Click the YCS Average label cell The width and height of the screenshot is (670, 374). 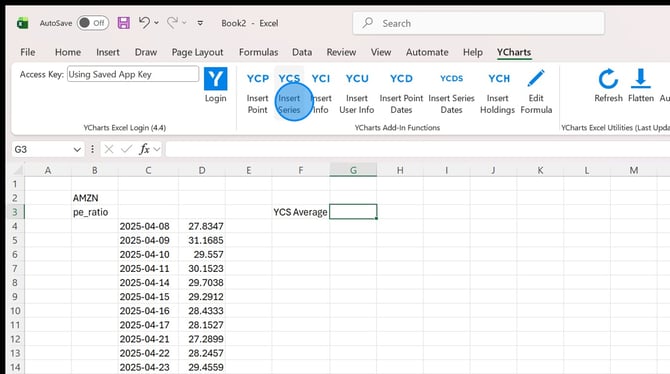coord(300,212)
